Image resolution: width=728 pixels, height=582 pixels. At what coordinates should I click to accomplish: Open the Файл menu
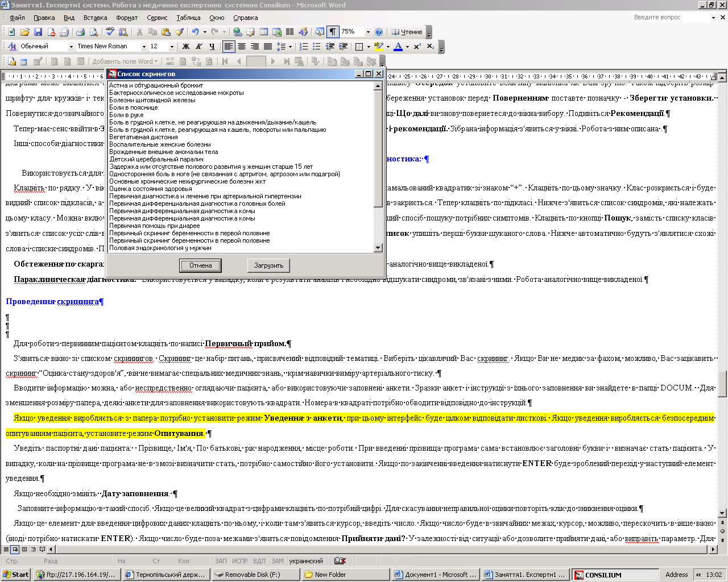tap(17, 18)
